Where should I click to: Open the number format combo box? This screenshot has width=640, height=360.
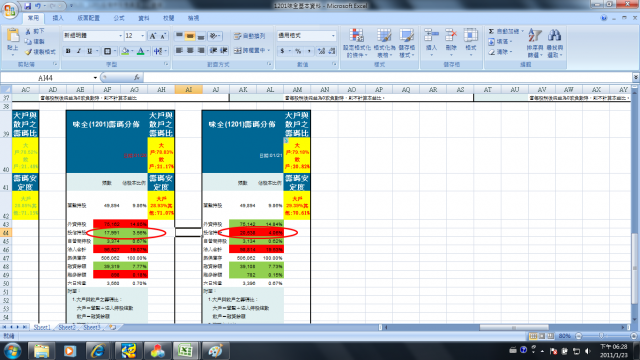[x=333, y=36]
